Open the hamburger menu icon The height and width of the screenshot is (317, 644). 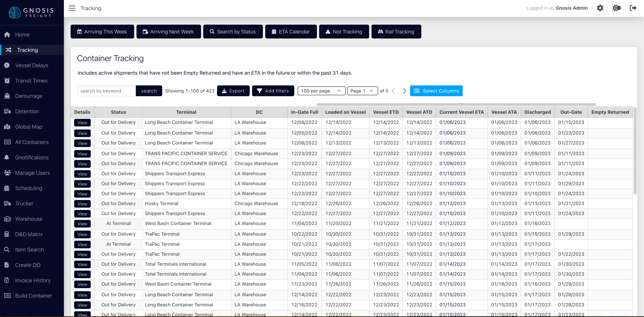[72, 8]
